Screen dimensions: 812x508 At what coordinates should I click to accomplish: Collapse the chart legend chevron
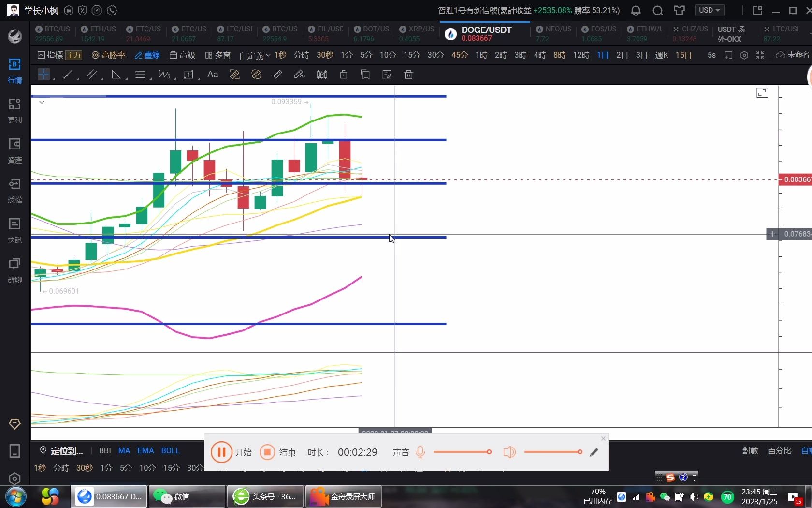point(42,102)
